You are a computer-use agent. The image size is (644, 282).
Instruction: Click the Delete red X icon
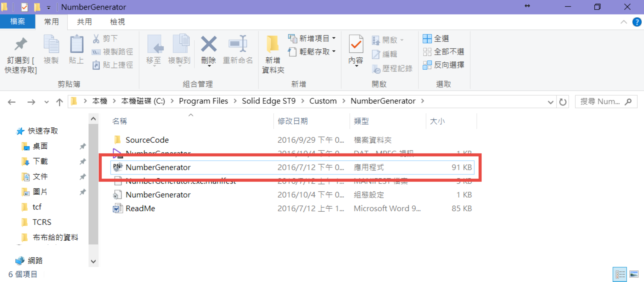209,44
